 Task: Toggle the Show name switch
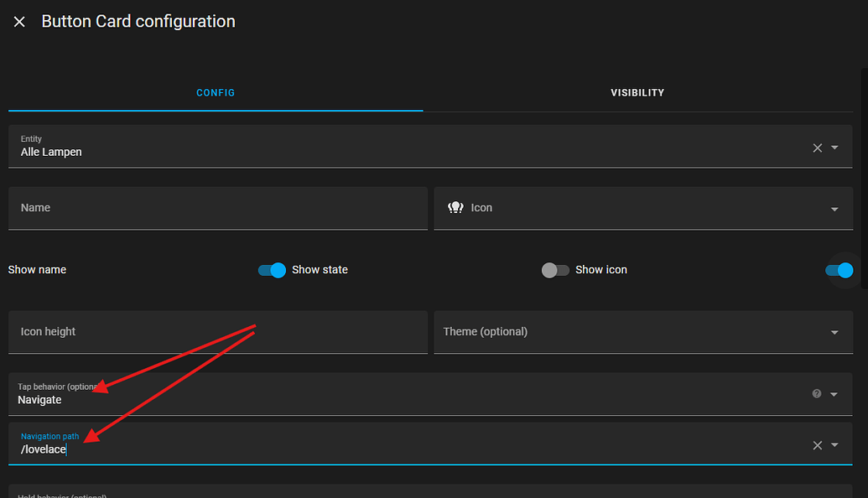272,270
